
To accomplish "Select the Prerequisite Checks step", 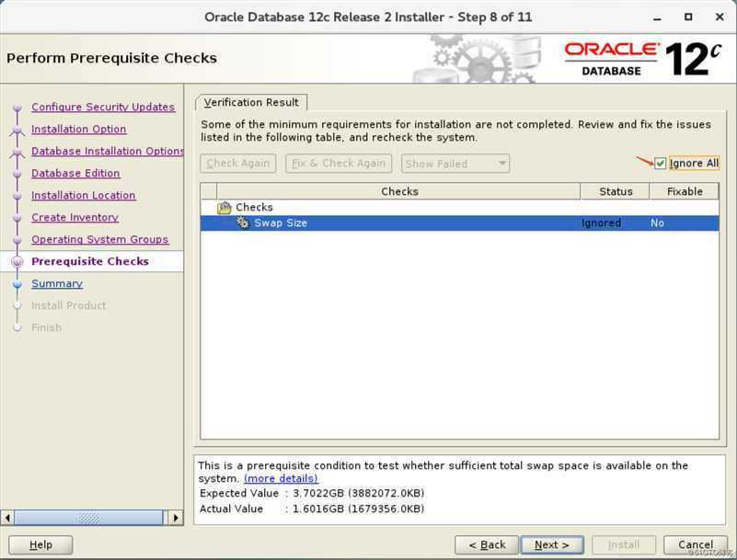I will click(x=90, y=262).
